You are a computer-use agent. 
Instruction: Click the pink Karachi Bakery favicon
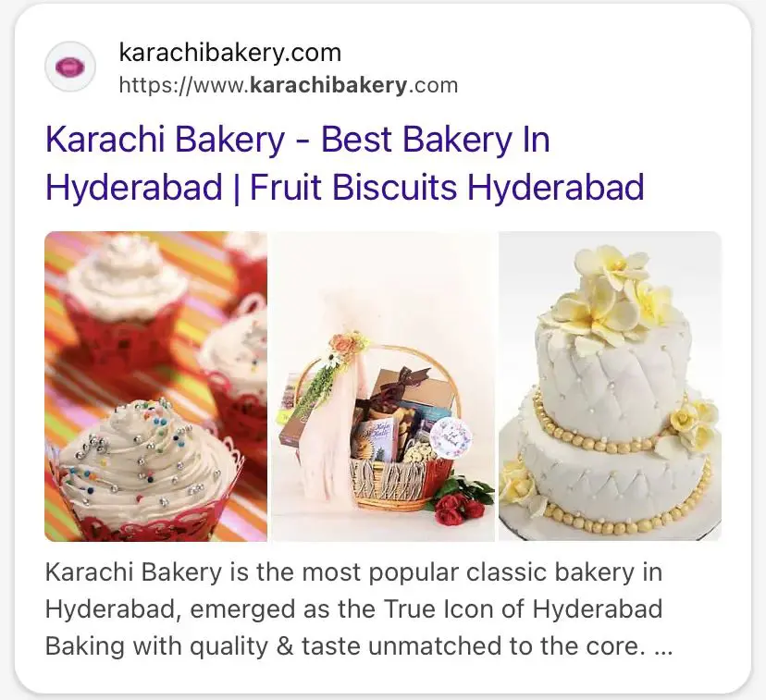pyautogui.click(x=70, y=67)
